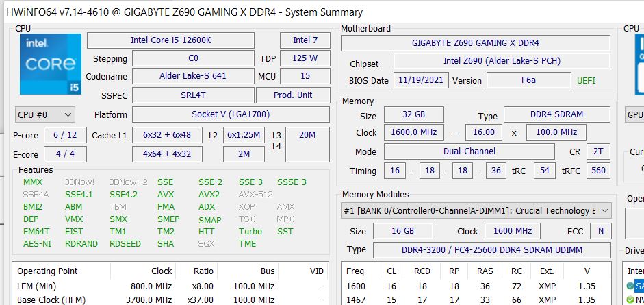This screenshot has height=305, width=644.
Task: Click the greyed AVX-512 feature label
Action: click(255, 195)
